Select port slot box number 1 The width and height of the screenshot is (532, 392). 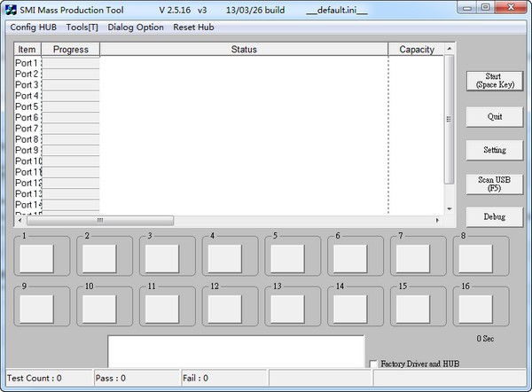point(37,258)
